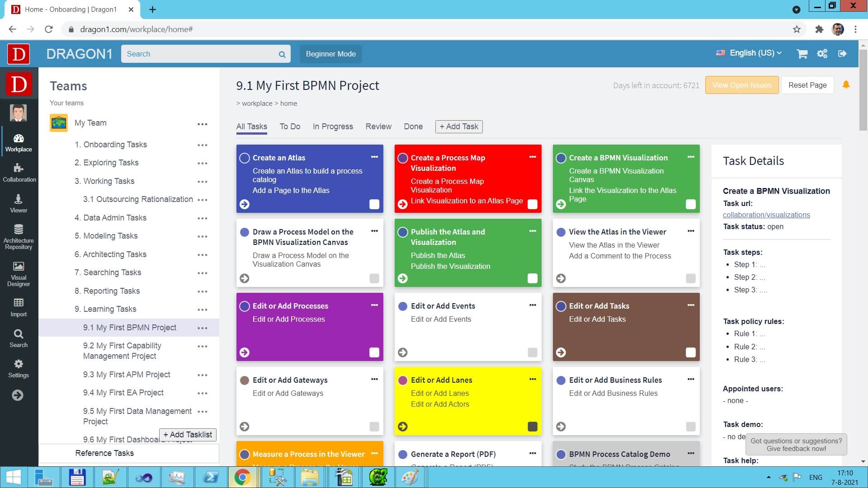Image resolution: width=868 pixels, height=488 pixels.
Task: Click the + Add Tasklist button
Action: [x=188, y=435]
